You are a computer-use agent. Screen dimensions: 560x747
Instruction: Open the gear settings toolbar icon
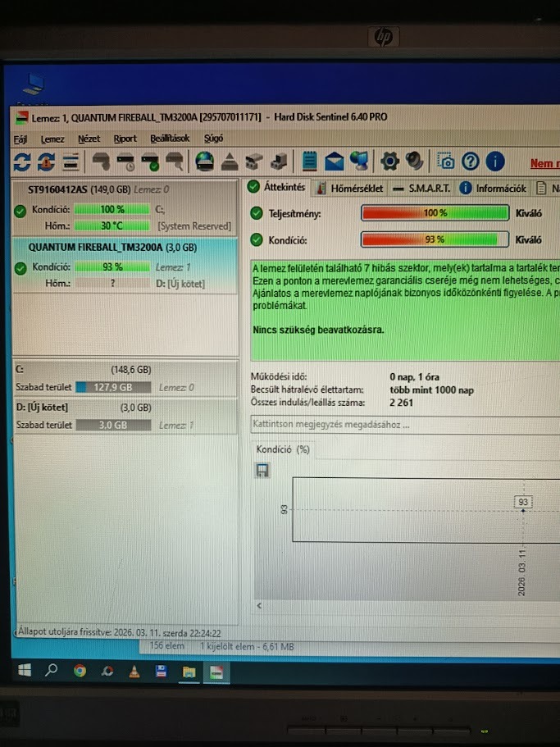(x=389, y=162)
